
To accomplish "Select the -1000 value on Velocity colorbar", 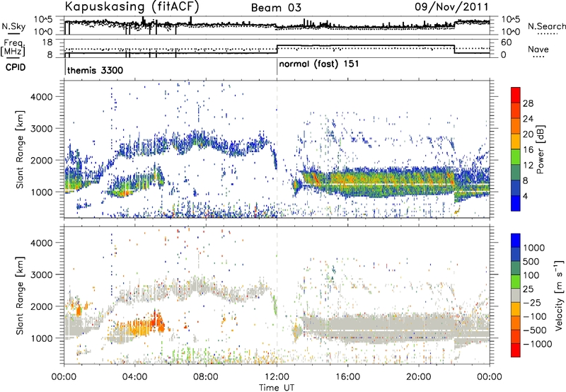I will [537, 344].
